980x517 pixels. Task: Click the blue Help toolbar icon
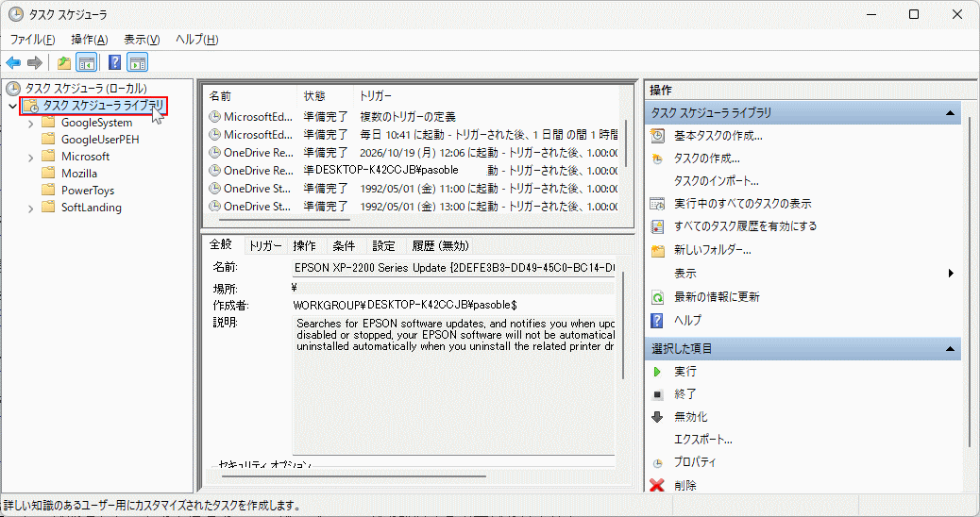[x=114, y=62]
